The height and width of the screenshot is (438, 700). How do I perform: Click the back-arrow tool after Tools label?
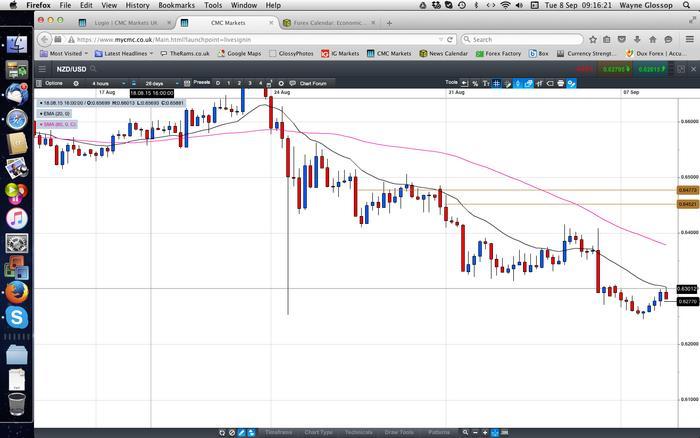464,83
